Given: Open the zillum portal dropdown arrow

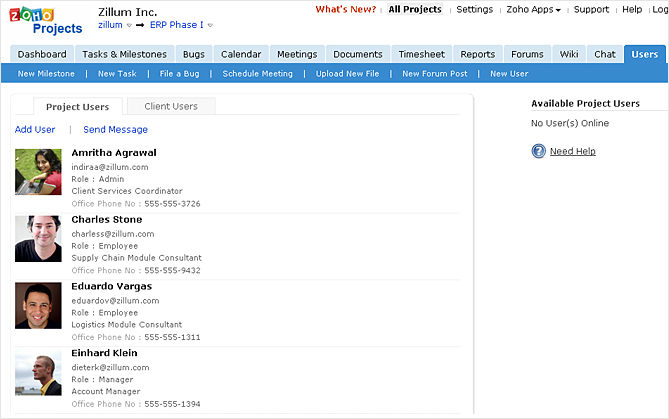Looking at the screenshot, I should click(129, 26).
